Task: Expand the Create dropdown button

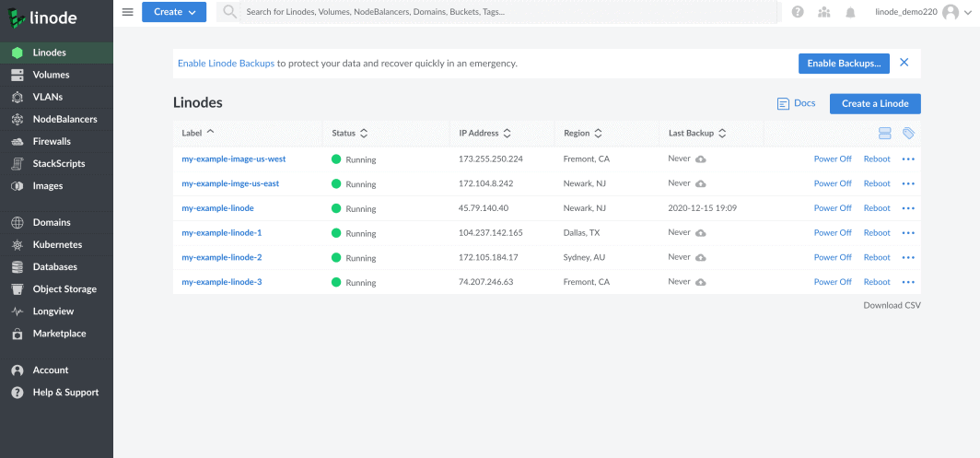Action: [174, 12]
